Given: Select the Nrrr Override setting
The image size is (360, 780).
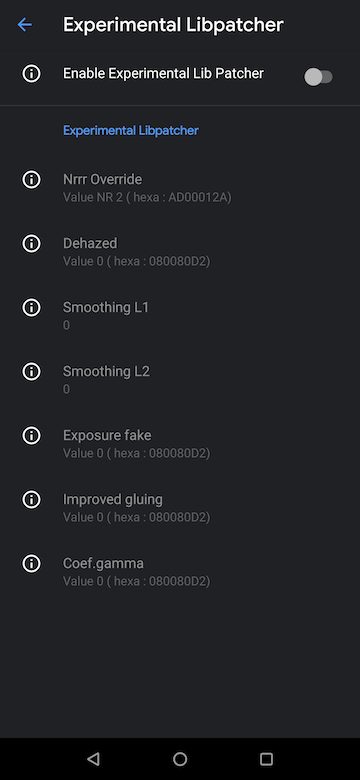Looking at the screenshot, I should pyautogui.click(x=180, y=188).
